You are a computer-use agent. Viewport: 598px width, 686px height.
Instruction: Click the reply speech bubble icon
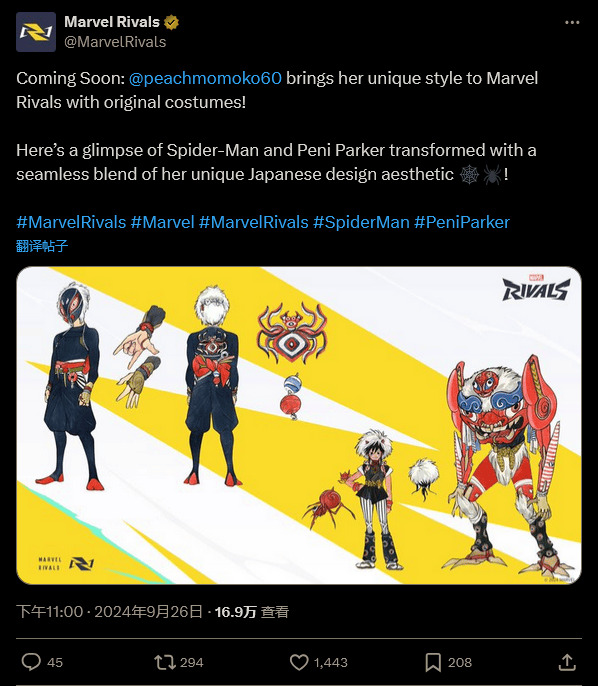[x=31, y=662]
